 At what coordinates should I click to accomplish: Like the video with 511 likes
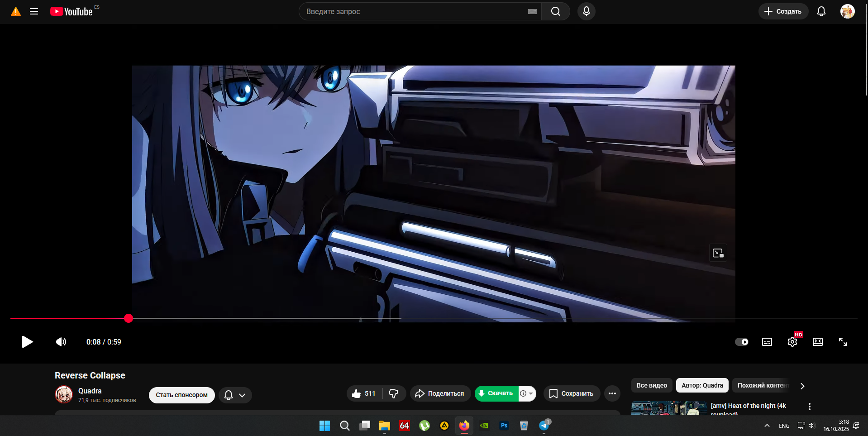pyautogui.click(x=364, y=393)
